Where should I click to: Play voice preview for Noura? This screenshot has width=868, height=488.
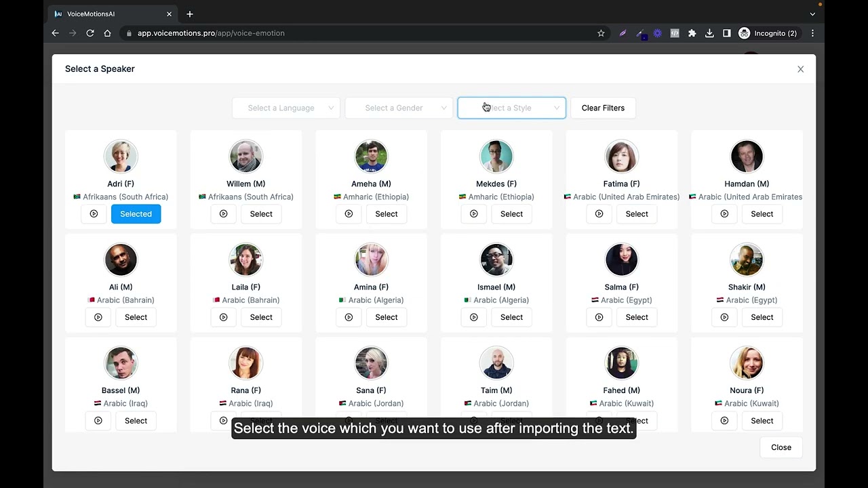point(724,421)
